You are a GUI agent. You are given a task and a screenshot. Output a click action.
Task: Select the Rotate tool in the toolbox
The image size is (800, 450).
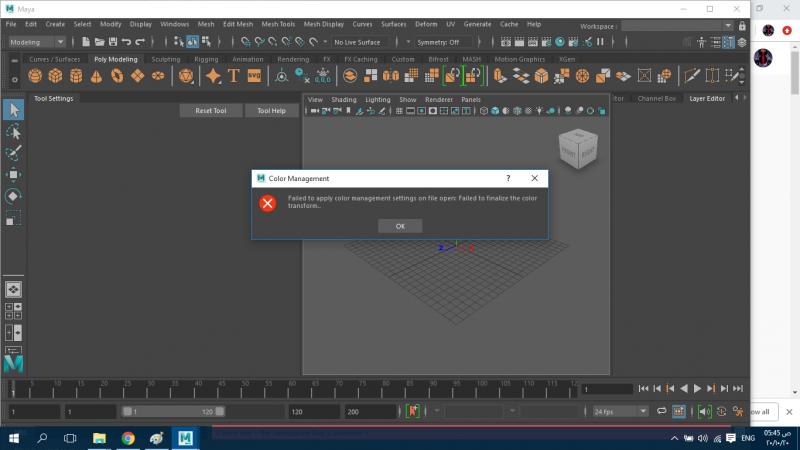(x=13, y=196)
